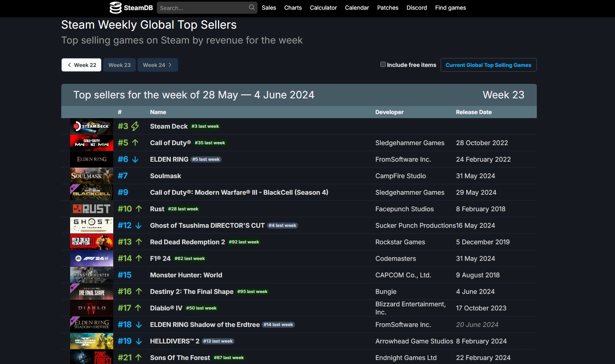The width and height of the screenshot is (615, 364).
Task: Click the '20 June 2024' release date
Action: [477, 324]
